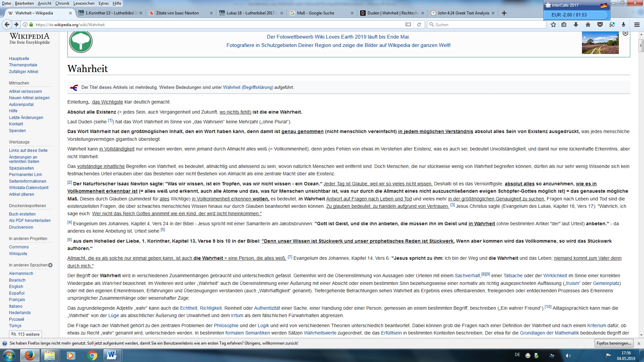Image resolution: width=644 pixels, height=362 pixels.
Task: Open the Bearbeiten menu
Action: coord(24,3)
